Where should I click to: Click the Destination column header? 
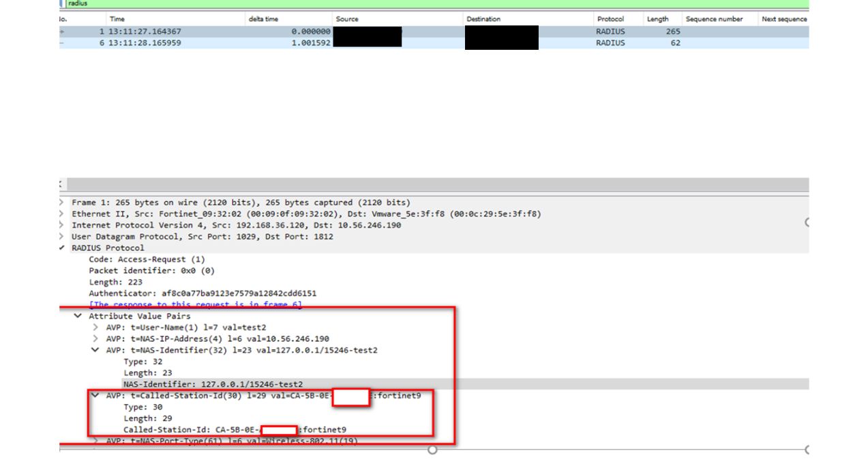click(x=483, y=19)
